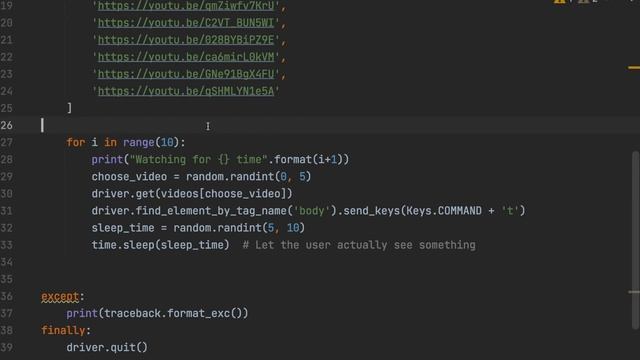Click 'range' in the for loop

coord(139,142)
